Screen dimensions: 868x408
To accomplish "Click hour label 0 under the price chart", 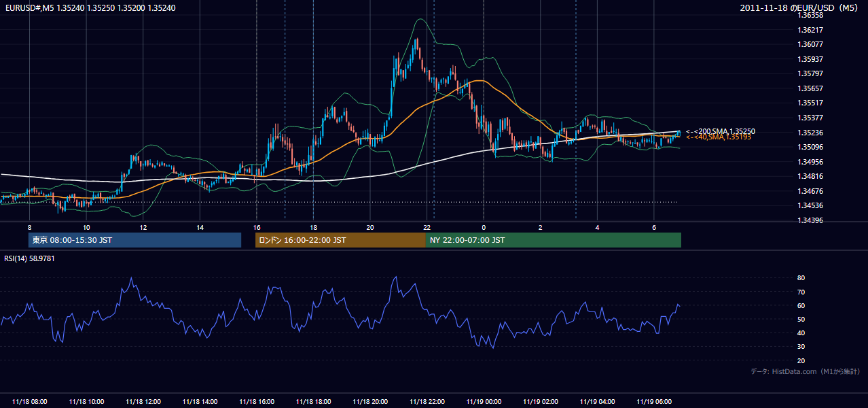I will (484, 227).
